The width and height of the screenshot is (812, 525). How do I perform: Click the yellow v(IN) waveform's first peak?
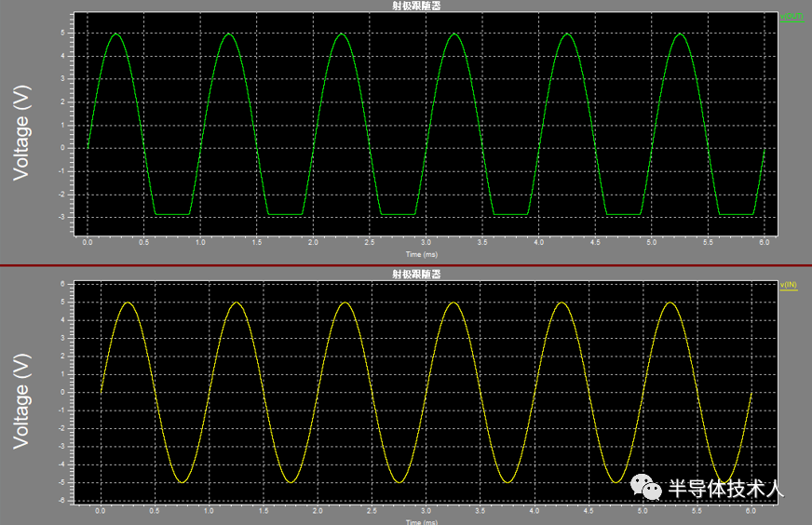point(128,303)
